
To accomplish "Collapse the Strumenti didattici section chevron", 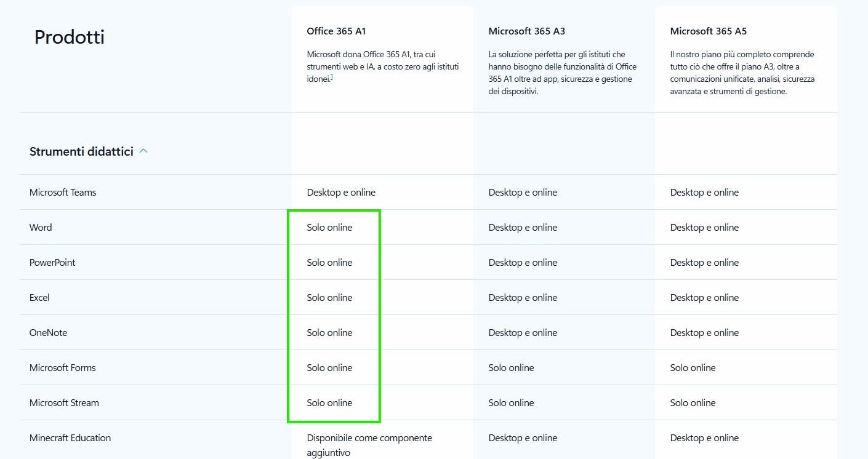I will click(143, 151).
